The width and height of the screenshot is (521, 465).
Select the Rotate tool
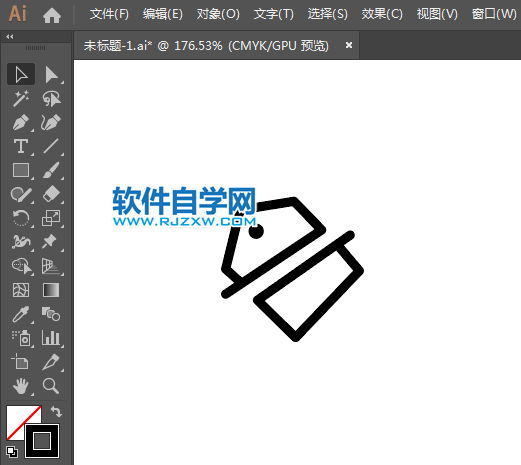[x=21, y=218]
